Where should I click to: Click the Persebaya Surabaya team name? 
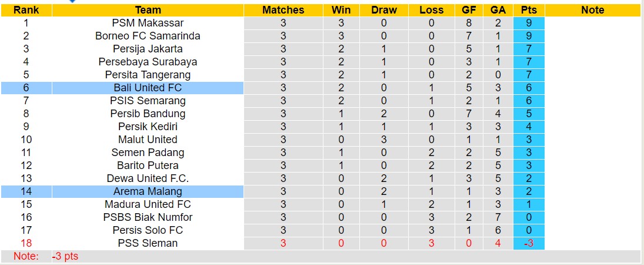(x=148, y=62)
